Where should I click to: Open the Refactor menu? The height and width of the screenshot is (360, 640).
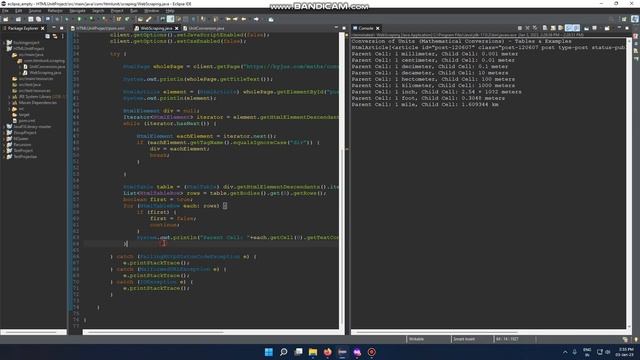55,11
